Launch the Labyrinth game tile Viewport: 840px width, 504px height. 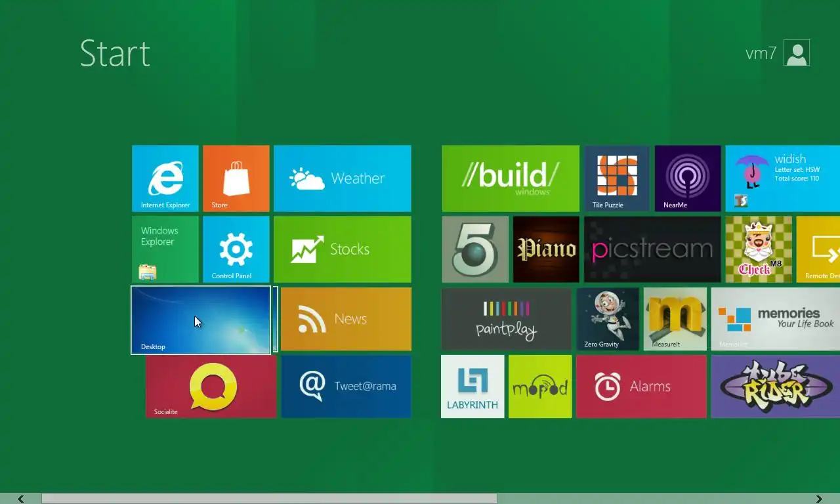pyautogui.click(x=472, y=387)
